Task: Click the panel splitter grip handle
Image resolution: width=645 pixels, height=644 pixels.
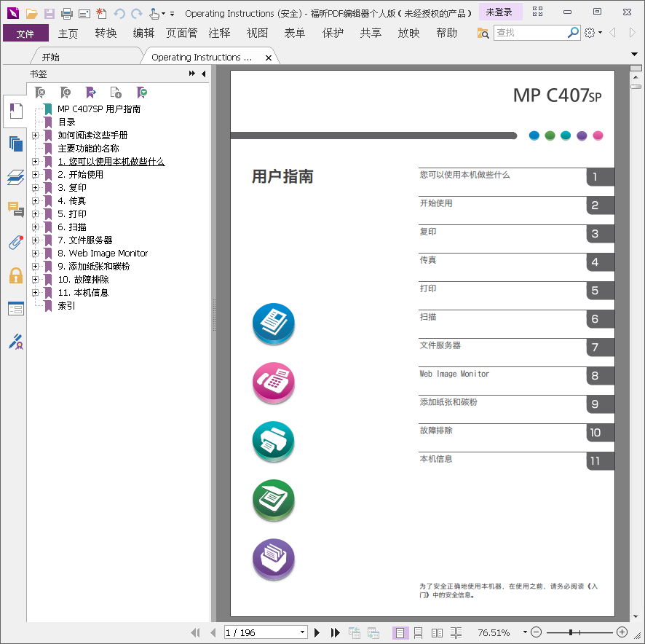Action: coord(214,315)
